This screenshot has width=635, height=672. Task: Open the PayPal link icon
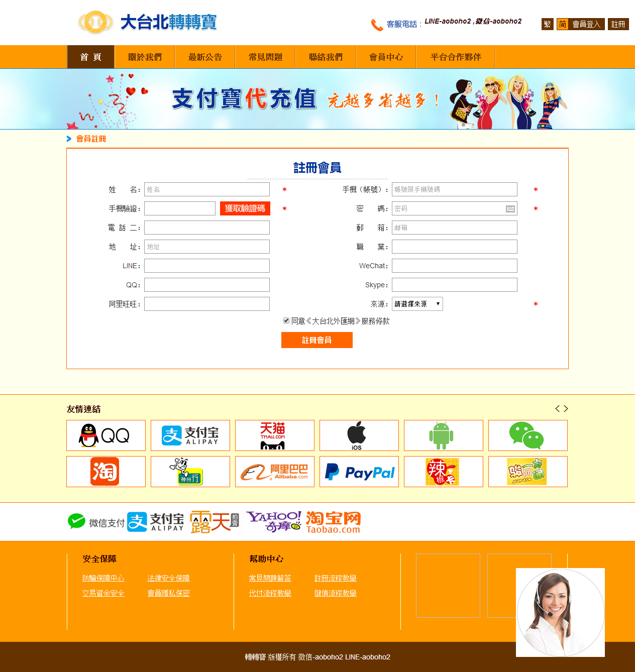click(x=359, y=472)
